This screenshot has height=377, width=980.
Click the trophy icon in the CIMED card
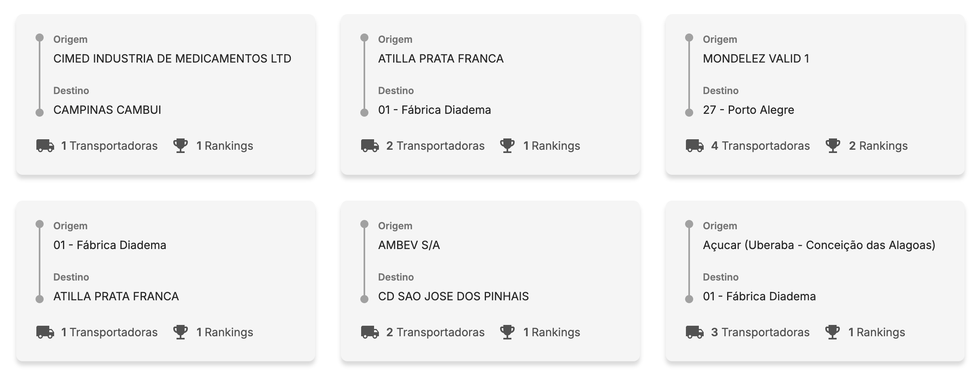[x=181, y=146]
